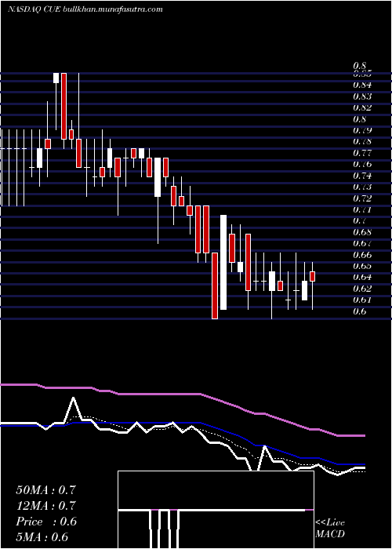Select the 0.84 price axis label
Viewport: 392px width, 549px height.
click(x=362, y=85)
